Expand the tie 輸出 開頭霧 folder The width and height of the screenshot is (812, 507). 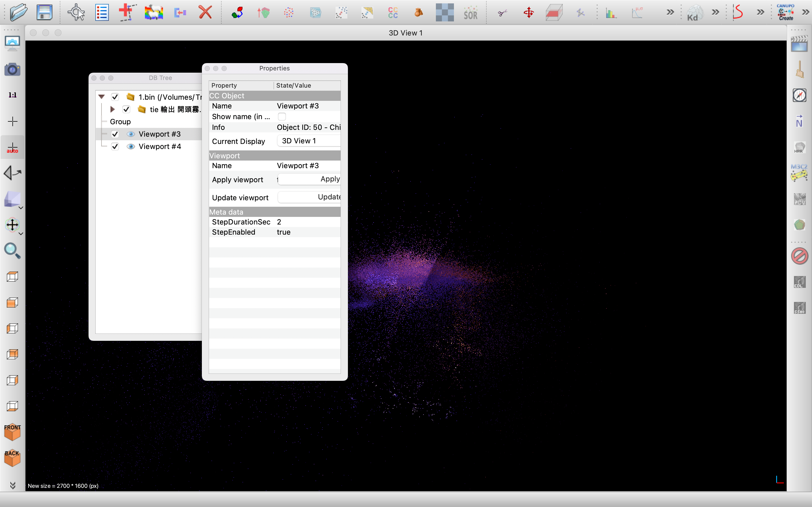(x=112, y=109)
